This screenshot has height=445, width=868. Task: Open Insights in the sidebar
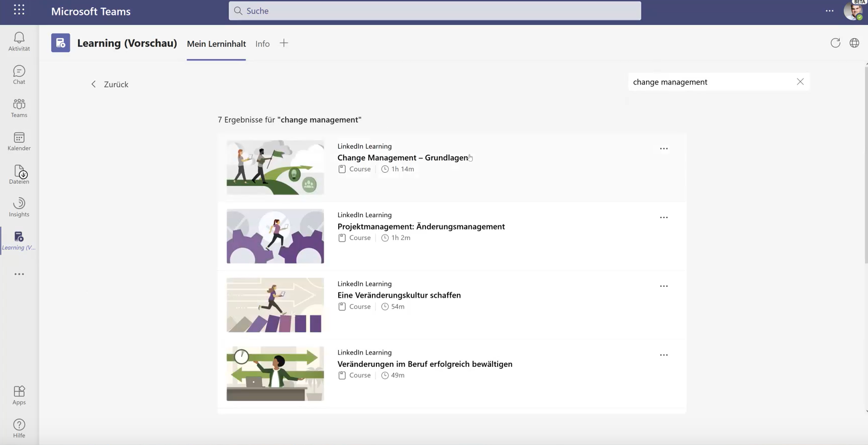[x=19, y=208]
